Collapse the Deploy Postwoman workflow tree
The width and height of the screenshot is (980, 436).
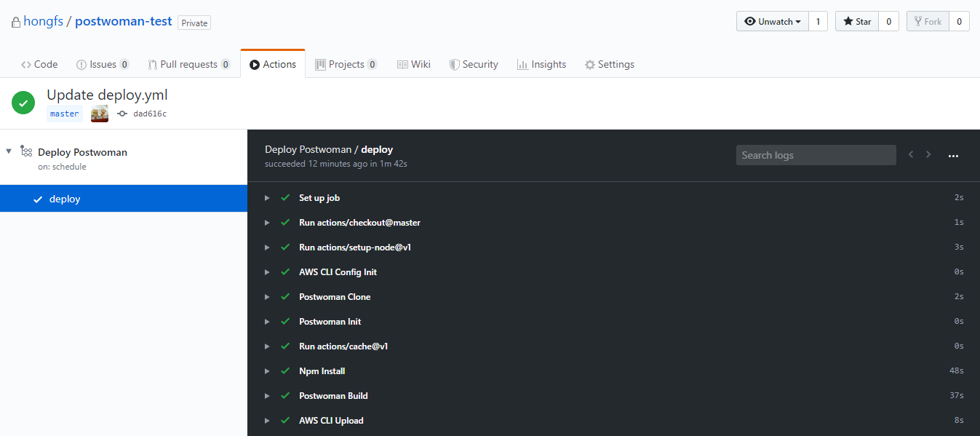(9, 151)
